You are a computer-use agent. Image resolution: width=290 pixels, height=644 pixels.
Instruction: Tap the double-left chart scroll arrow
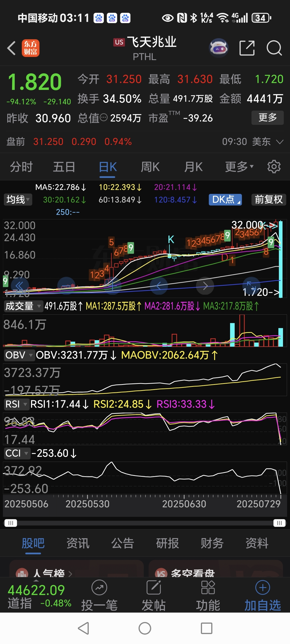point(20,286)
